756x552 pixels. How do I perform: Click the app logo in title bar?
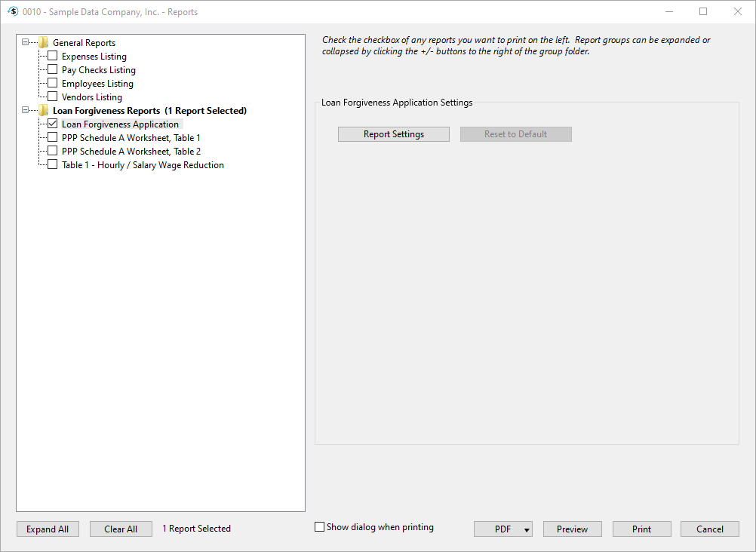tap(12, 12)
